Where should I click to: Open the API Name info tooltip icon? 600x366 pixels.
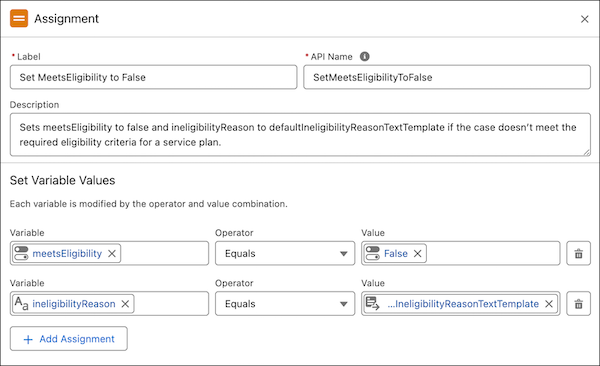click(365, 57)
